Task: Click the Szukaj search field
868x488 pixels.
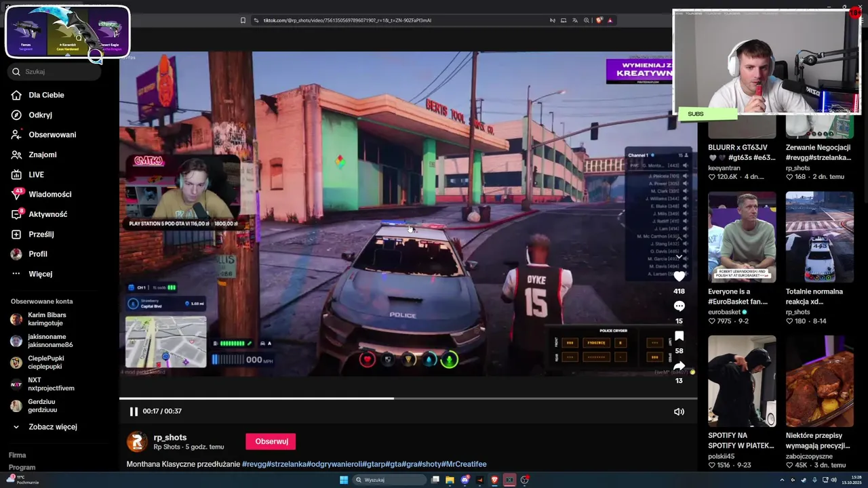Action: [x=54, y=71]
